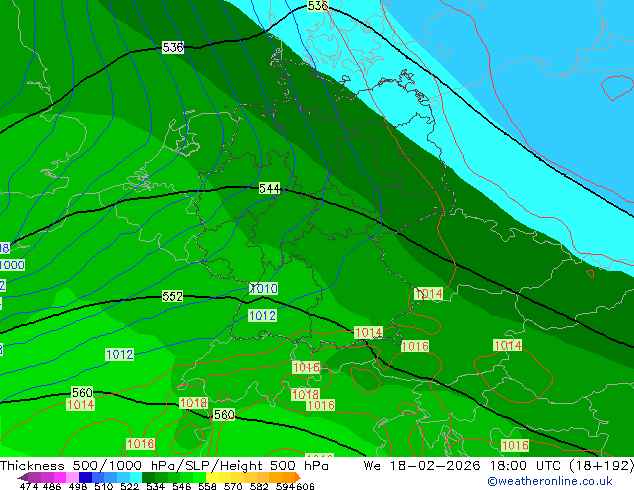Click the light pink legend swatch

pyautogui.click(x=72, y=477)
